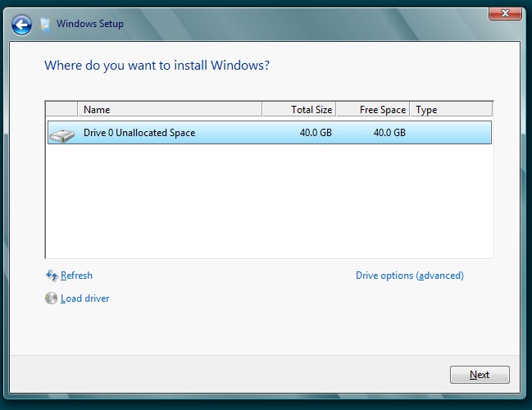The height and width of the screenshot is (410, 532).
Task: Sort by the Free Space column header
Action: 373,110
